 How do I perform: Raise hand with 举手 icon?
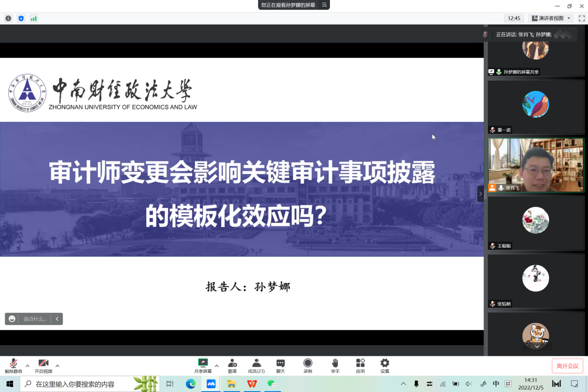(335, 363)
